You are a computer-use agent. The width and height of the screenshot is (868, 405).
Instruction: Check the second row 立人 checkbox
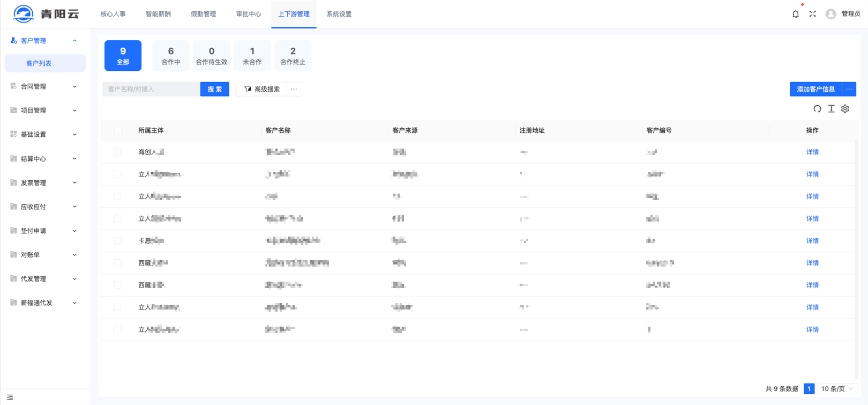[x=118, y=174]
